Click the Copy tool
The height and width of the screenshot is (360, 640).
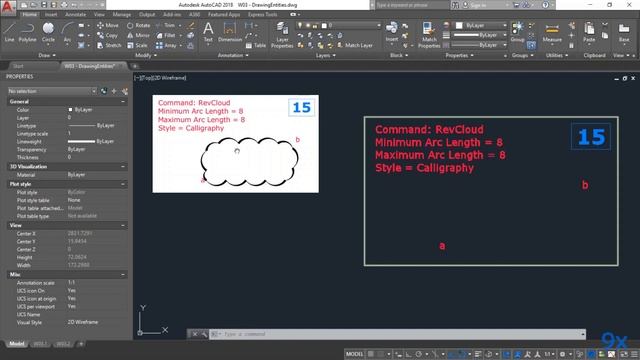107,36
